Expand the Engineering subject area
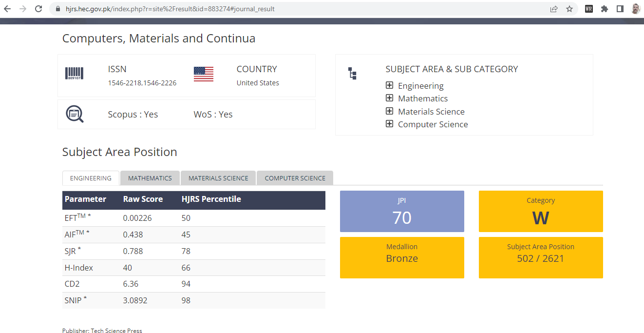The width and height of the screenshot is (644, 333). tap(389, 85)
